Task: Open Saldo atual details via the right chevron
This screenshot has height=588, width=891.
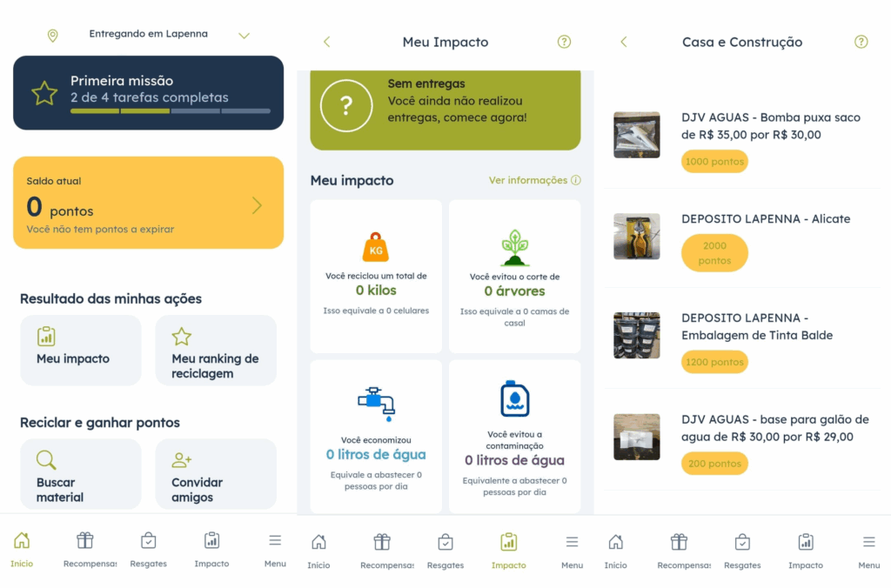Action: point(257,205)
